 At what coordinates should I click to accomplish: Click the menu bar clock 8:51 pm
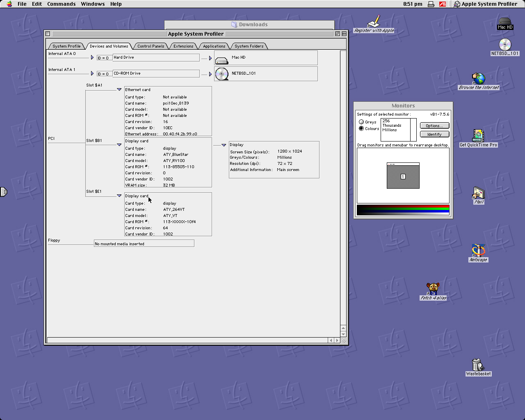413,4
